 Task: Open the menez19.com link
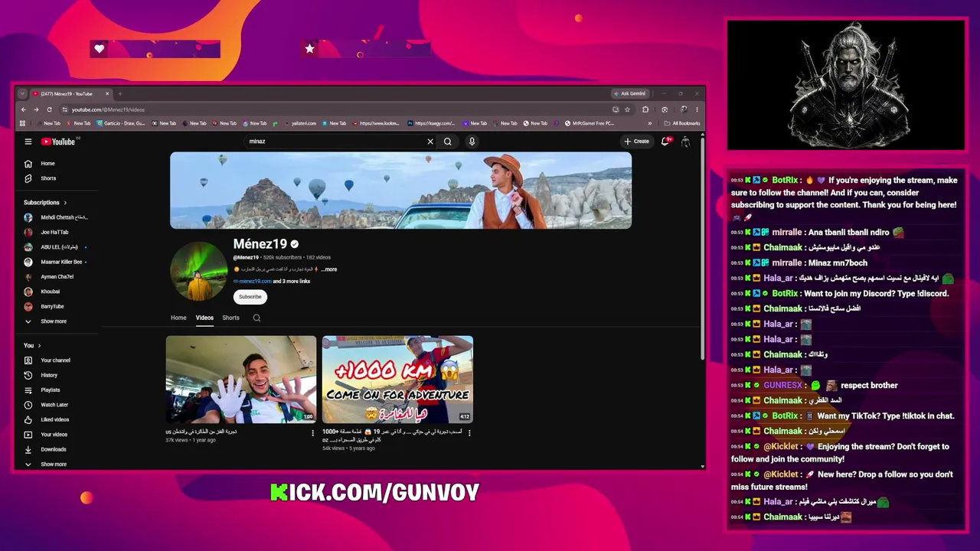click(255, 282)
